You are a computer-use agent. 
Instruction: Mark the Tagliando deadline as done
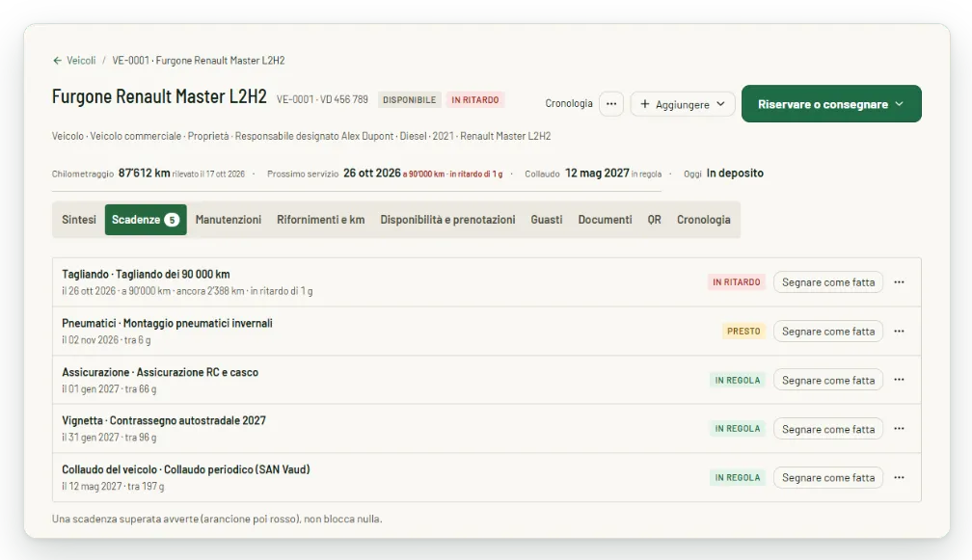(828, 282)
